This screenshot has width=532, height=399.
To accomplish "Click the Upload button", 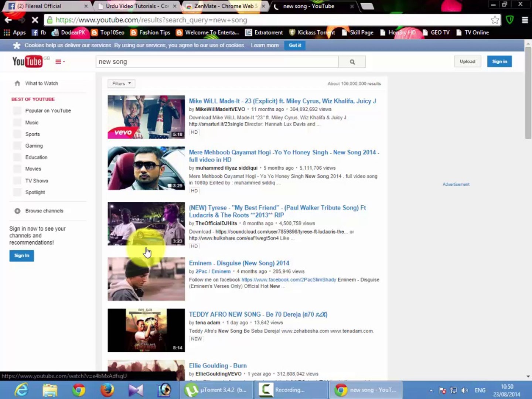I will [467, 61].
